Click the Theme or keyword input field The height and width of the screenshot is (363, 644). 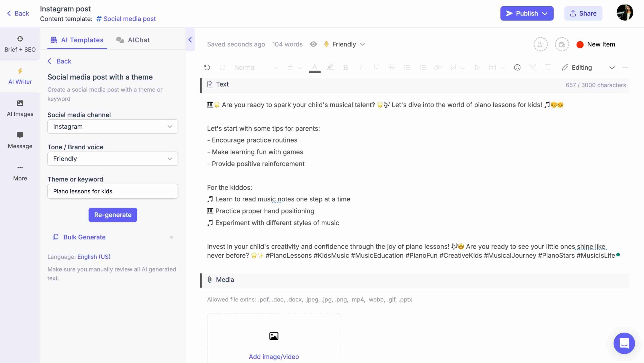click(x=113, y=191)
